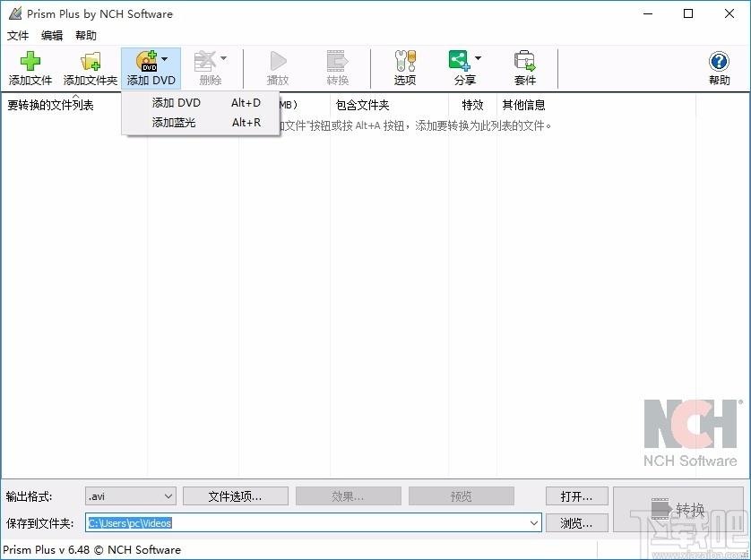Open the 编辑 menu

tap(52, 36)
